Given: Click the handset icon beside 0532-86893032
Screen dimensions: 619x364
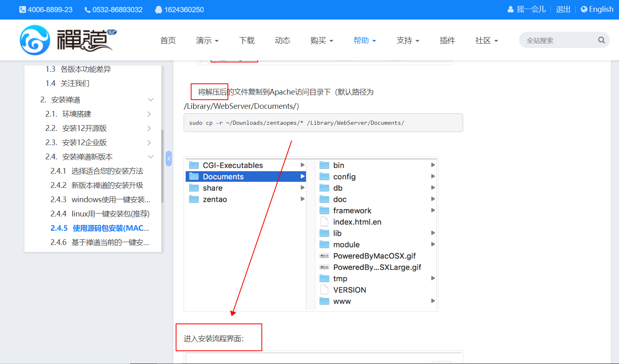Looking at the screenshot, I should 87,10.
